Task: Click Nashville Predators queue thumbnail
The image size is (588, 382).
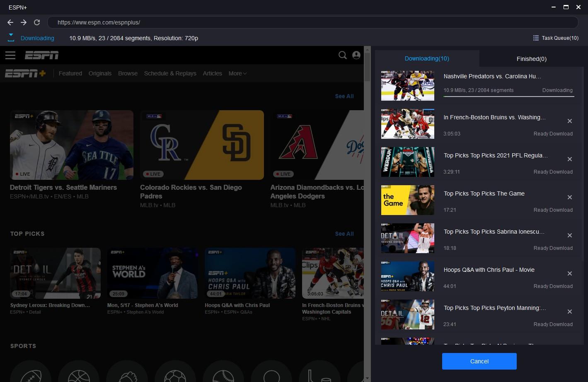Action: tap(408, 86)
